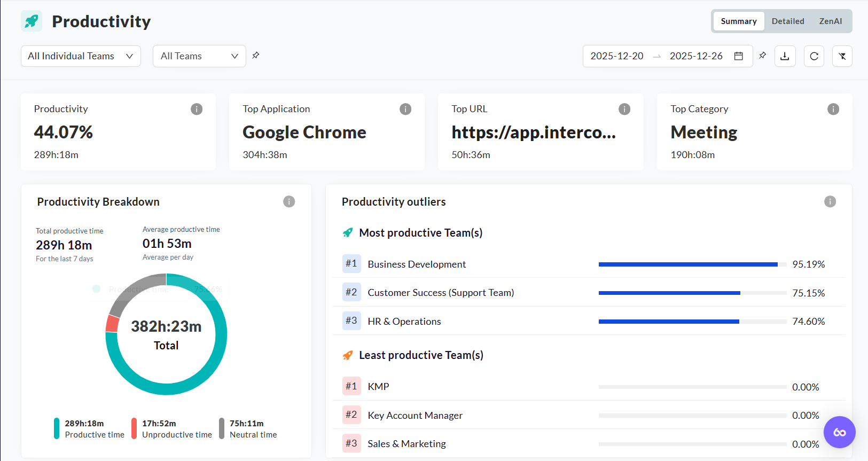Open the round purple chat widget

point(839,432)
